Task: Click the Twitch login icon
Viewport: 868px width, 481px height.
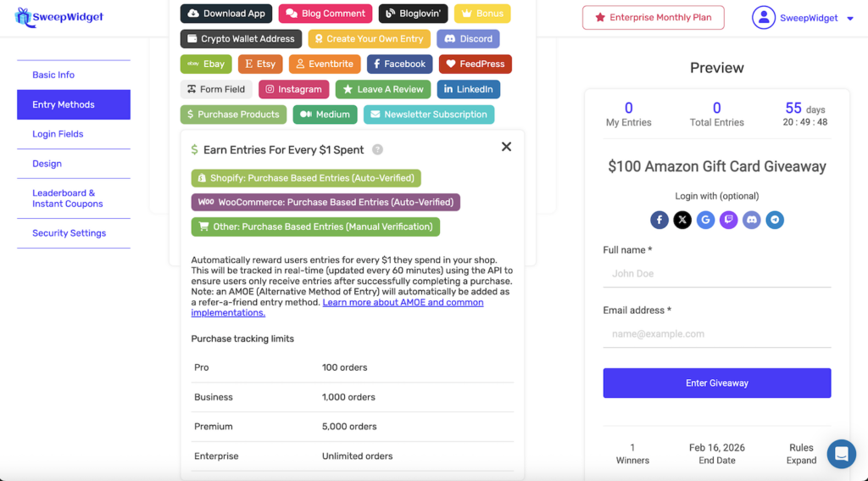Action: pos(728,221)
